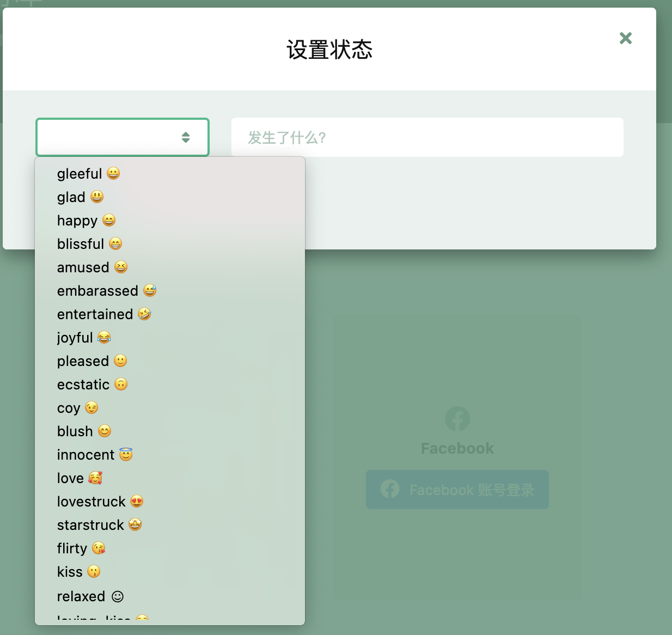Image resolution: width=672 pixels, height=635 pixels.
Task: Choose the "ecstatic" 🙃 mood entry
Action: [92, 384]
